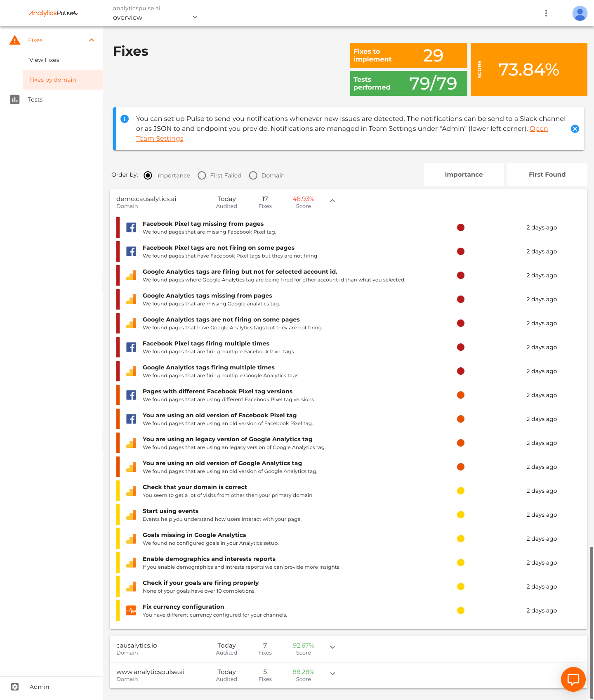The image size is (594, 700).
Task: Click the AnalyticsPulse logo
Action: [x=53, y=13]
